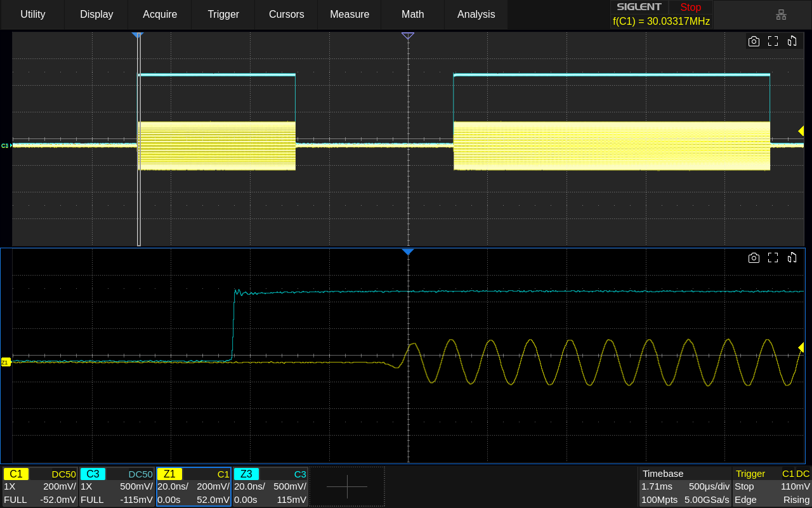812x508 pixels.
Task: Click the C1 200mV/ vertical scale value
Action: point(60,486)
